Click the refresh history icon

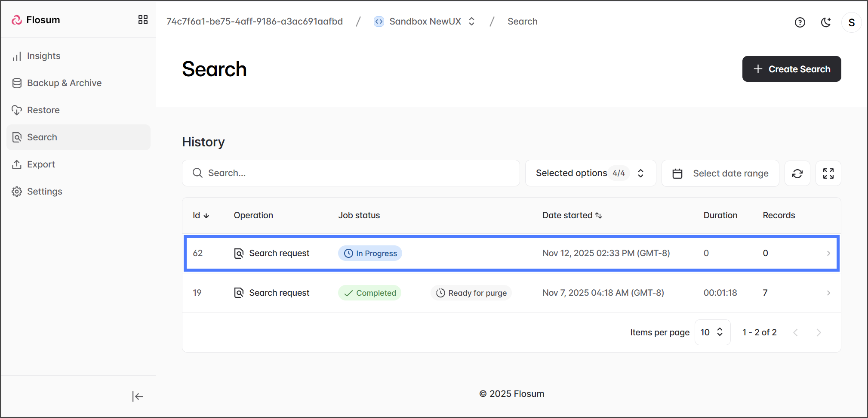pos(797,173)
